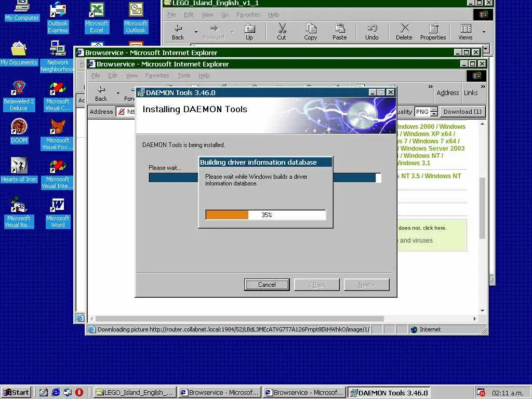This screenshot has height=399, width=532.
Task: Click 'does not, click here.' text
Action: coord(422,228)
